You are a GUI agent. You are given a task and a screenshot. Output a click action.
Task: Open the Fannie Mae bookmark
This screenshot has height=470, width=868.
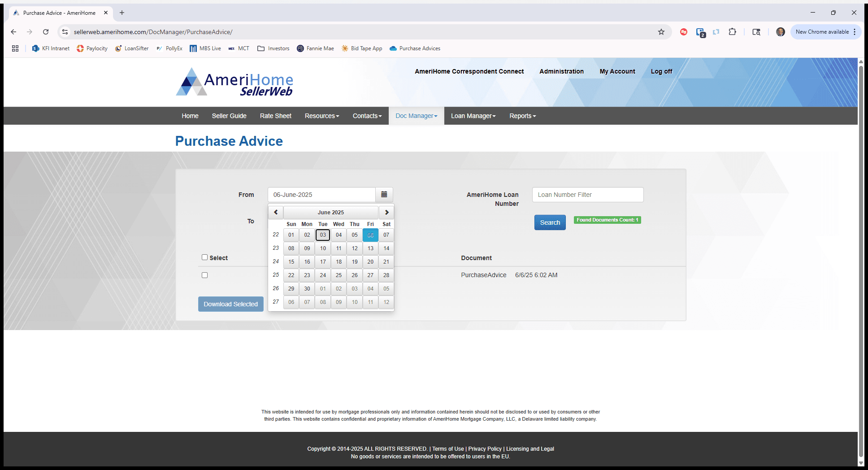tap(315, 48)
